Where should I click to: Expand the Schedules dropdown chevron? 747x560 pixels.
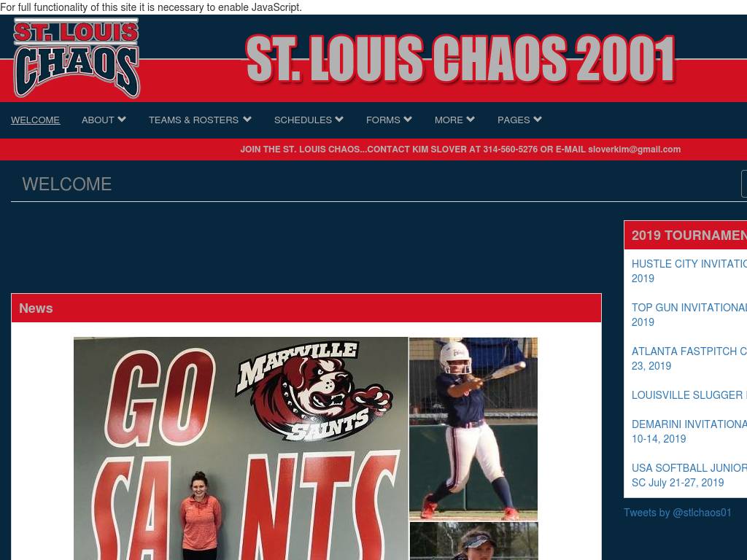coord(339,120)
